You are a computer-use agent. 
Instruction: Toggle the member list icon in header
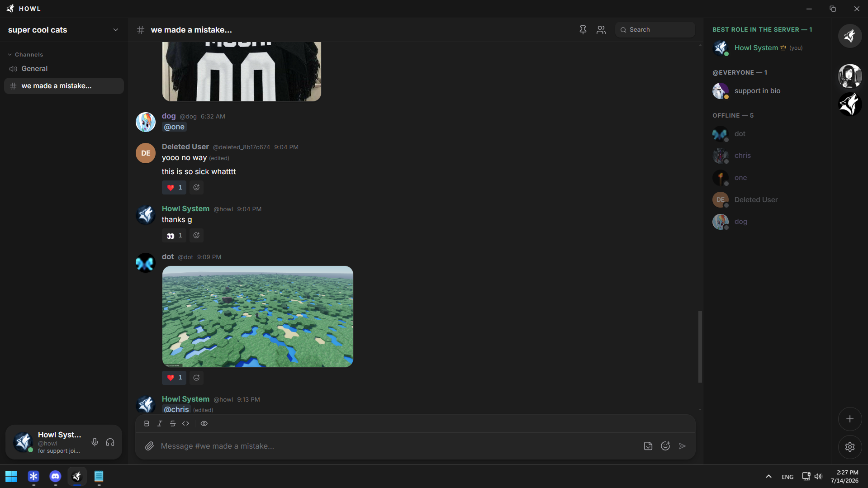[x=601, y=30]
